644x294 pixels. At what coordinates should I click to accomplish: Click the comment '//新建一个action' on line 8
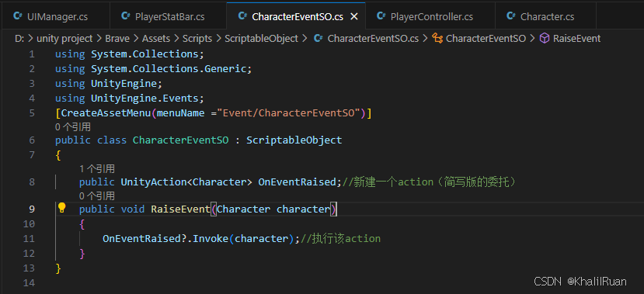[388, 182]
